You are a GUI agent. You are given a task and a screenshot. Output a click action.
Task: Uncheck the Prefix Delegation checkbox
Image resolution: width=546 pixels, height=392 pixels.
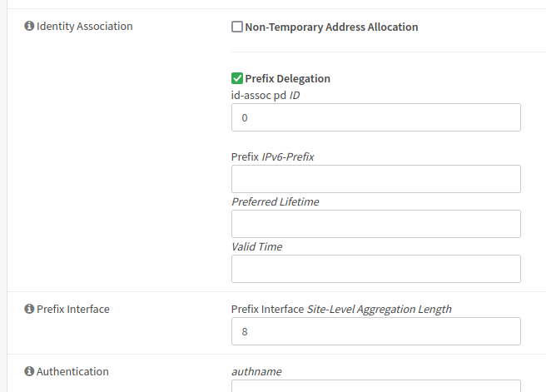(x=237, y=78)
